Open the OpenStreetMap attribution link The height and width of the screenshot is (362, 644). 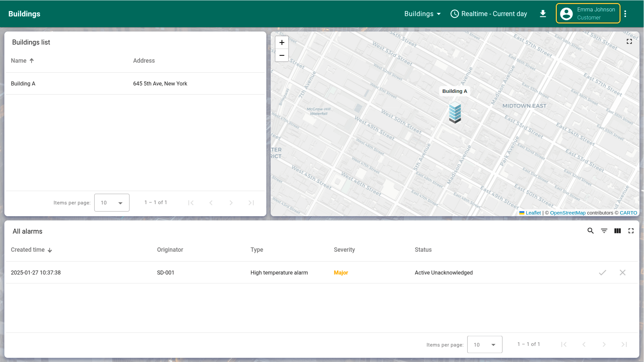click(x=568, y=213)
